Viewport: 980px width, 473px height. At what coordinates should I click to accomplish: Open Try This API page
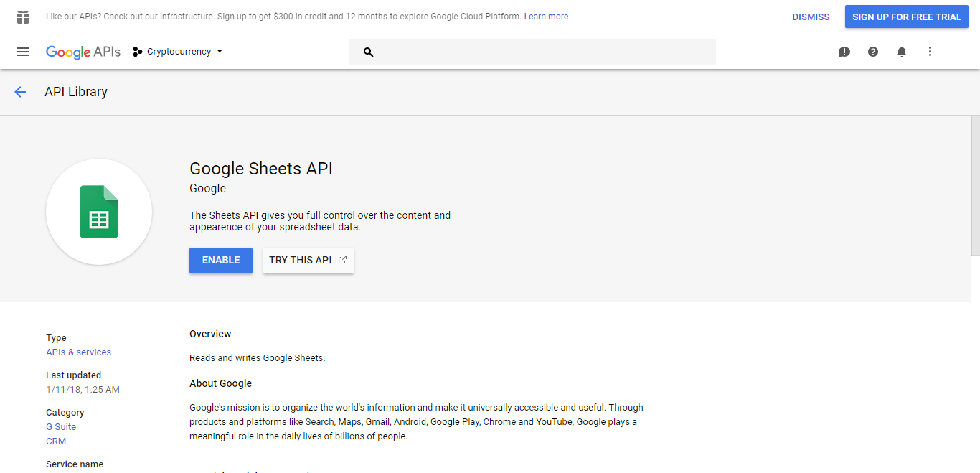click(x=308, y=260)
